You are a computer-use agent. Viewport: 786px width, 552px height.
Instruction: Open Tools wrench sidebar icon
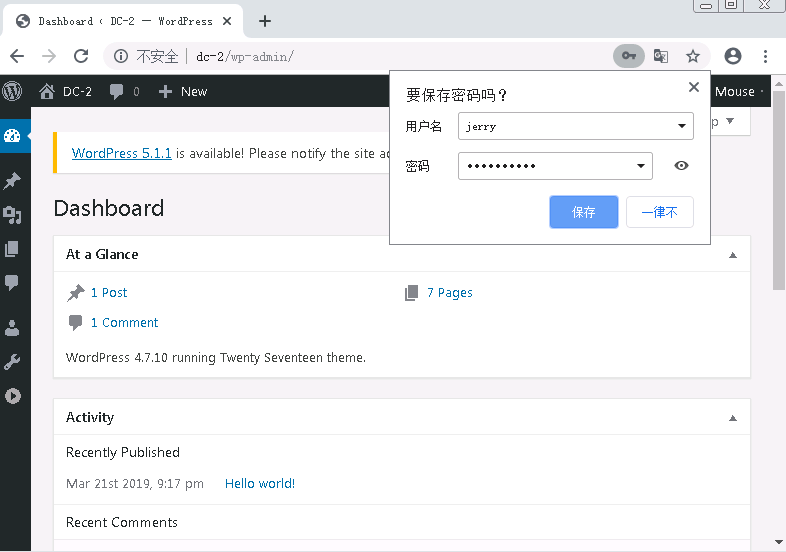tap(12, 361)
